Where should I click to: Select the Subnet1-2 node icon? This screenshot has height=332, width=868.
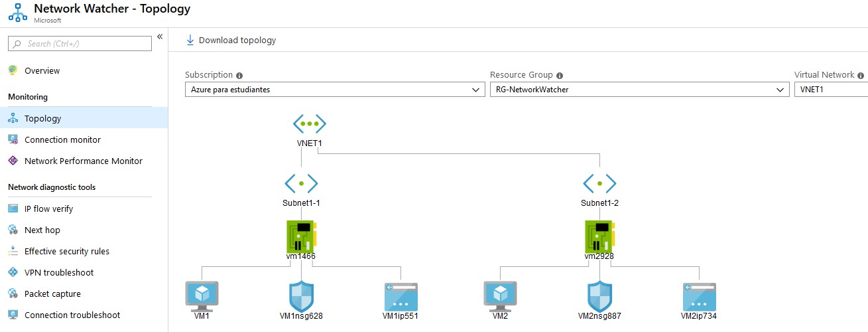pyautogui.click(x=599, y=183)
